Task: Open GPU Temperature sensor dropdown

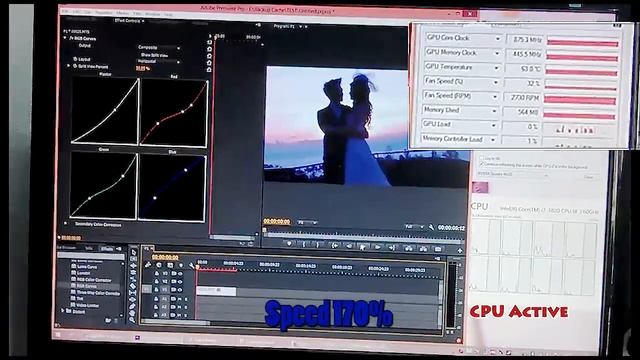Action: pyautogui.click(x=496, y=68)
